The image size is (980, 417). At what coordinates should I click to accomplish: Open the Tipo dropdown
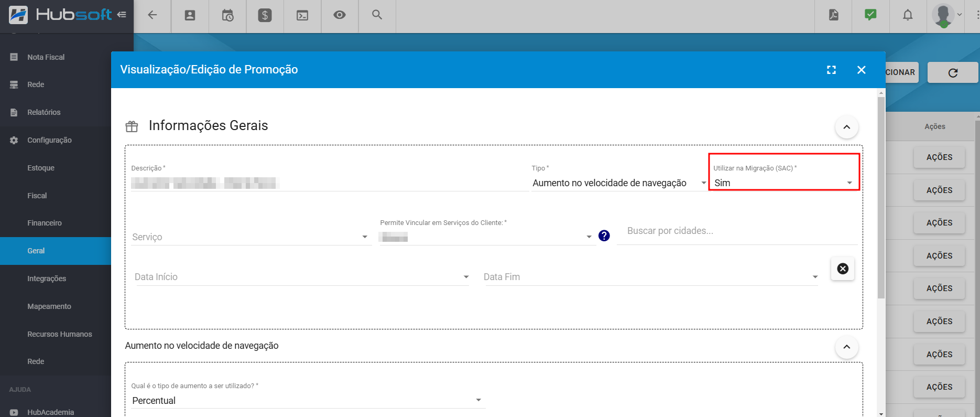[619, 183]
